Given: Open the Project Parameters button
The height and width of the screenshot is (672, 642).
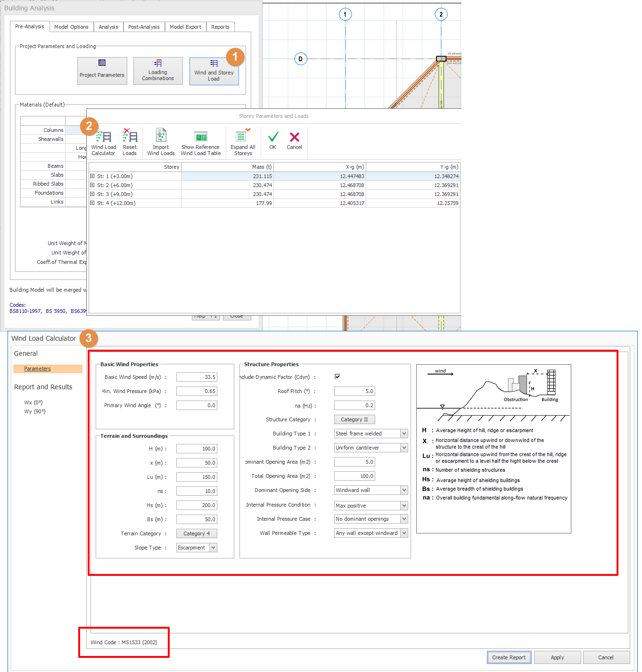Looking at the screenshot, I should point(102,71).
